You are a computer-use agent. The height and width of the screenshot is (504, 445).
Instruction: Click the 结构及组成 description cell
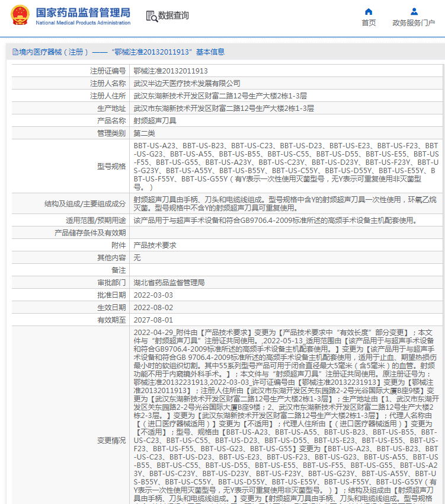[x=285, y=204]
